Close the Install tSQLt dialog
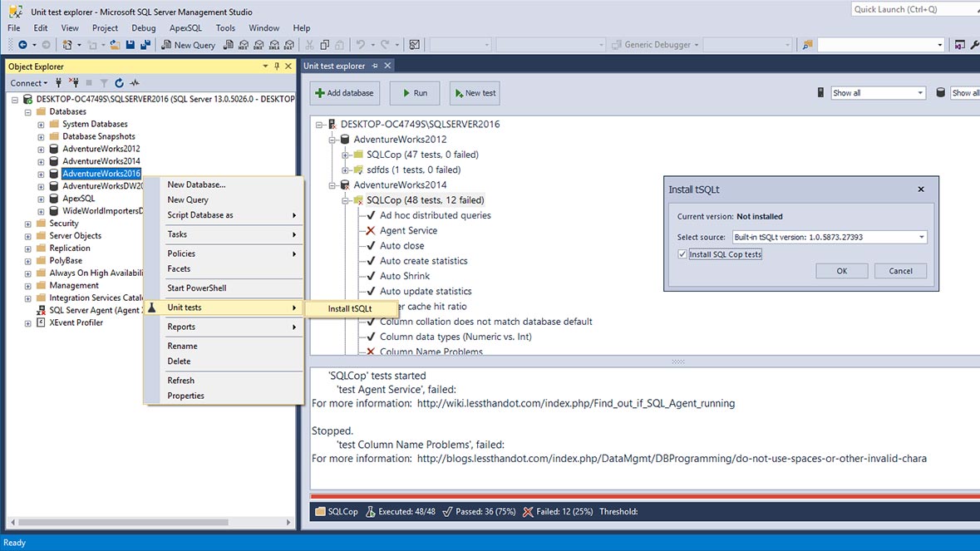Image resolution: width=980 pixels, height=551 pixels. (921, 189)
